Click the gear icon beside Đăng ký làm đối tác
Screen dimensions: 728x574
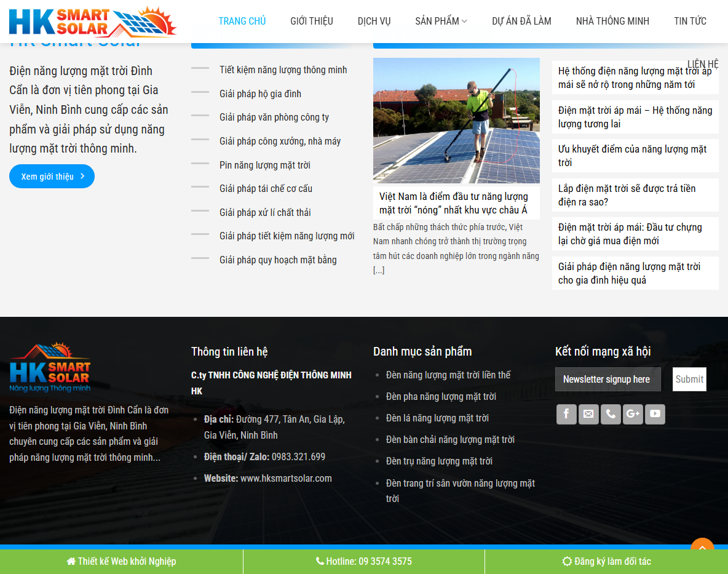pos(566,561)
